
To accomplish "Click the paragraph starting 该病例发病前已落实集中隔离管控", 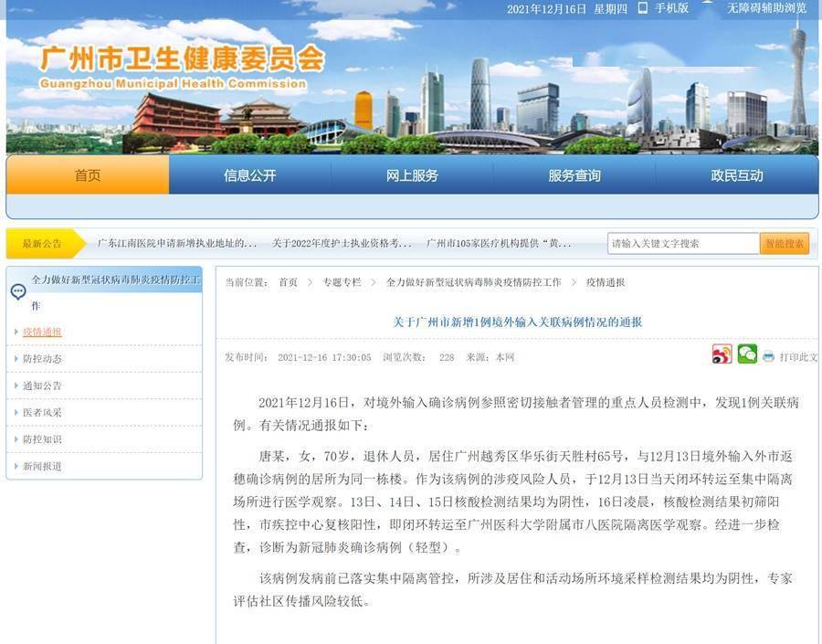I will [513, 589].
